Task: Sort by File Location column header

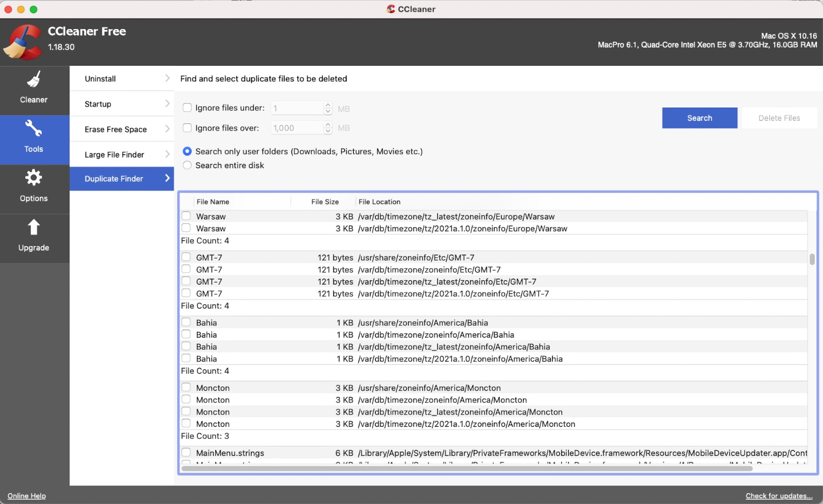Action: 380,202
